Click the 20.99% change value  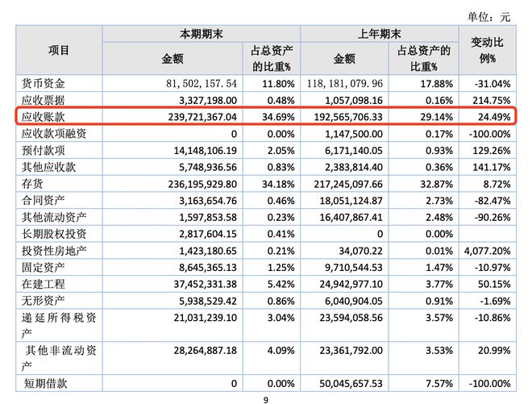point(494,351)
